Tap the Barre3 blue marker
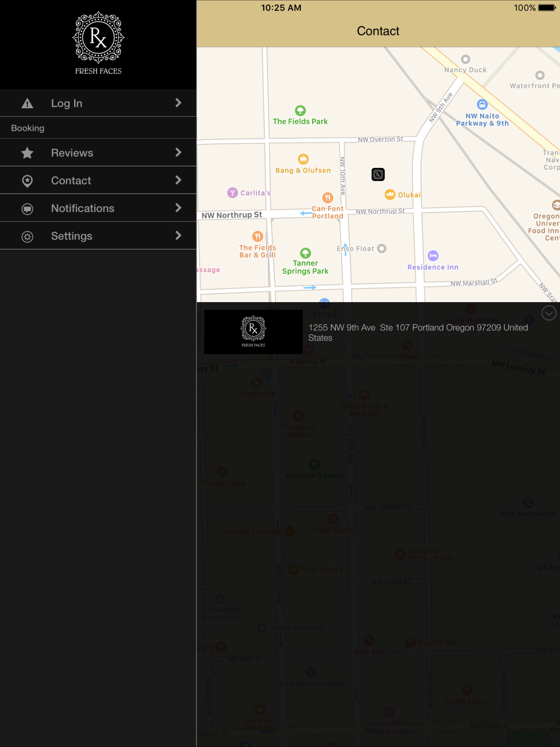 pyautogui.click(x=324, y=303)
